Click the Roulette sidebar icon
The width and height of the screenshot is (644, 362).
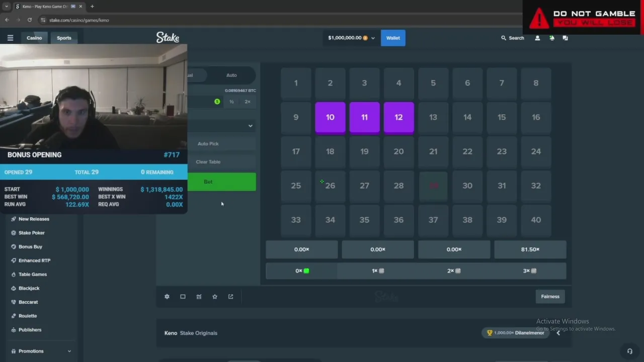pos(14,316)
